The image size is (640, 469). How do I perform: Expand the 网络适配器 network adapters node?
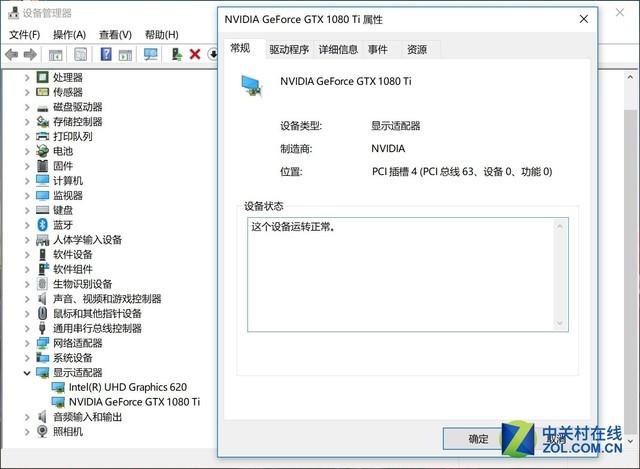27,343
